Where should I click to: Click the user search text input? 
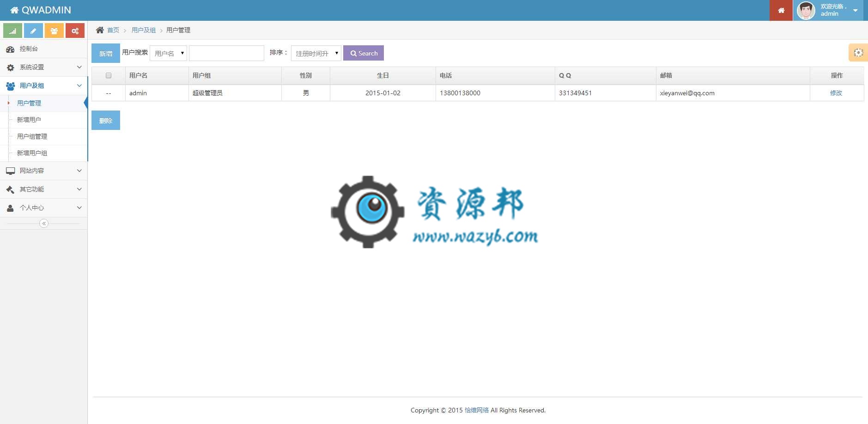(x=227, y=53)
